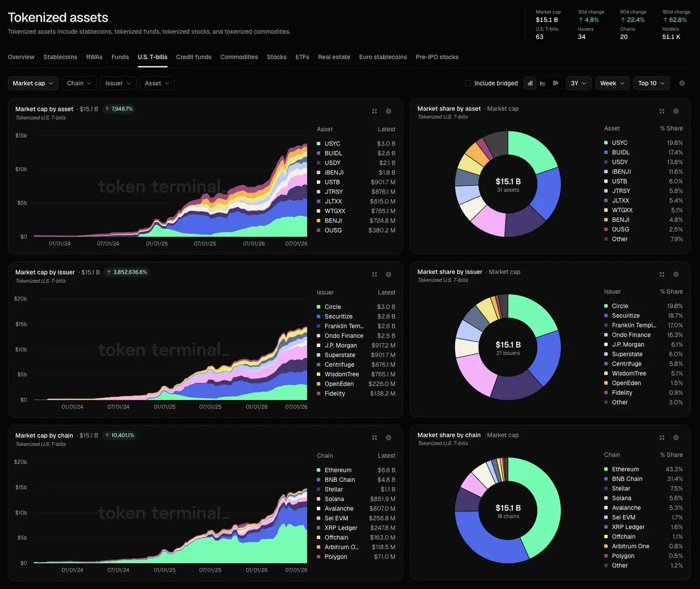Open the Market cap metric dropdown

pyautogui.click(x=33, y=83)
